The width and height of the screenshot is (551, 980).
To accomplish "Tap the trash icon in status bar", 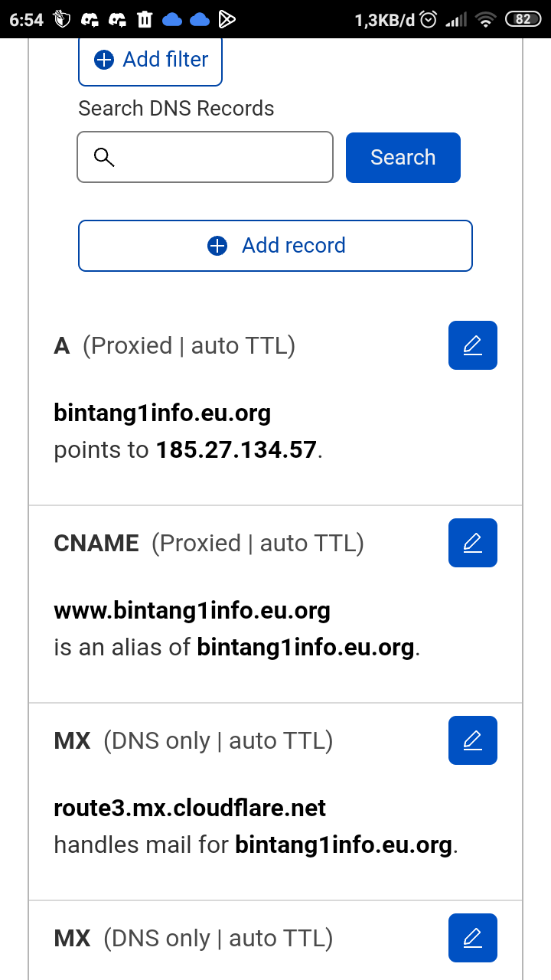I will pos(145,20).
